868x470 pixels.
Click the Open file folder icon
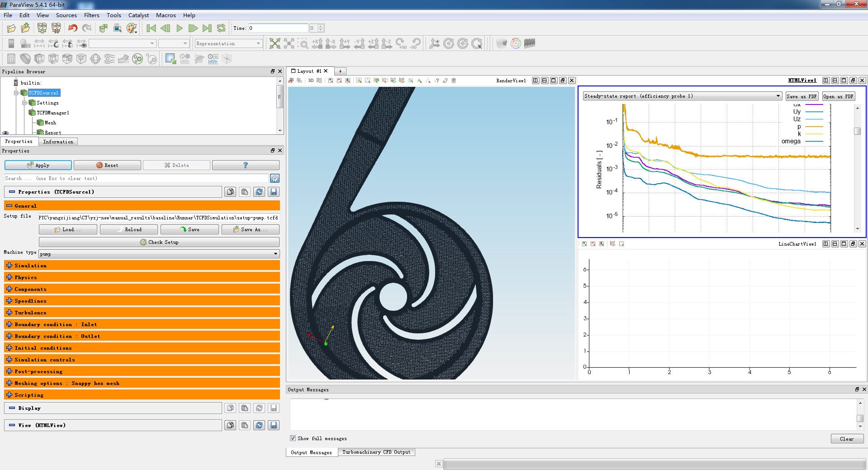[x=11, y=28]
